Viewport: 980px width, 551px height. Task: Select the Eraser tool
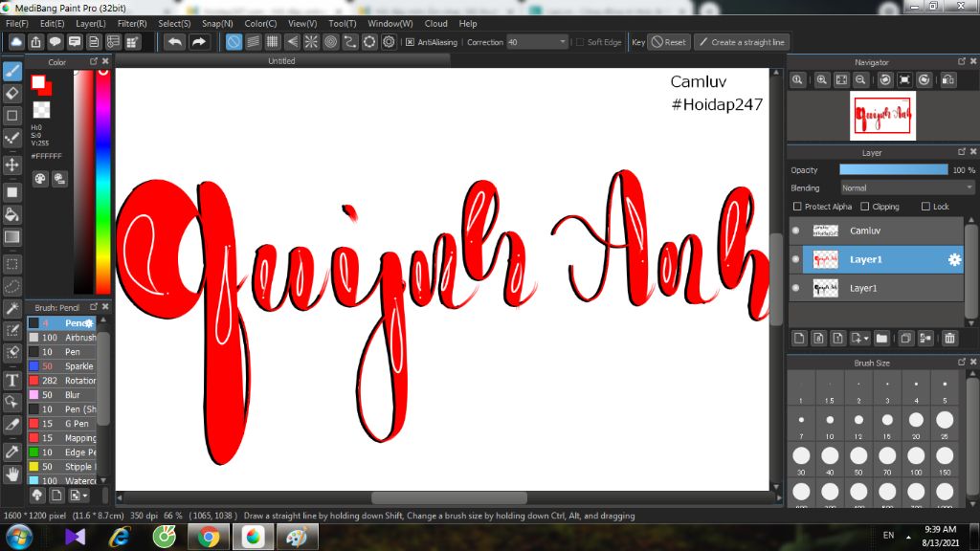point(11,94)
